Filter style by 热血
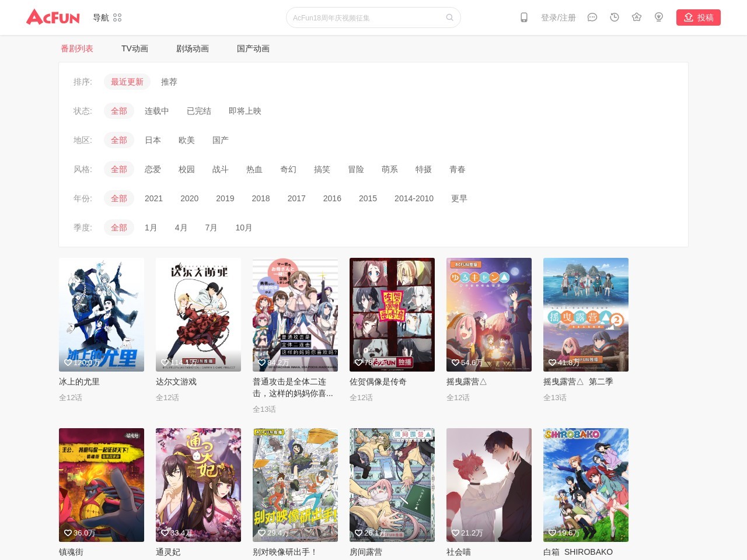Screen dimensions: 747x560 (x=254, y=169)
